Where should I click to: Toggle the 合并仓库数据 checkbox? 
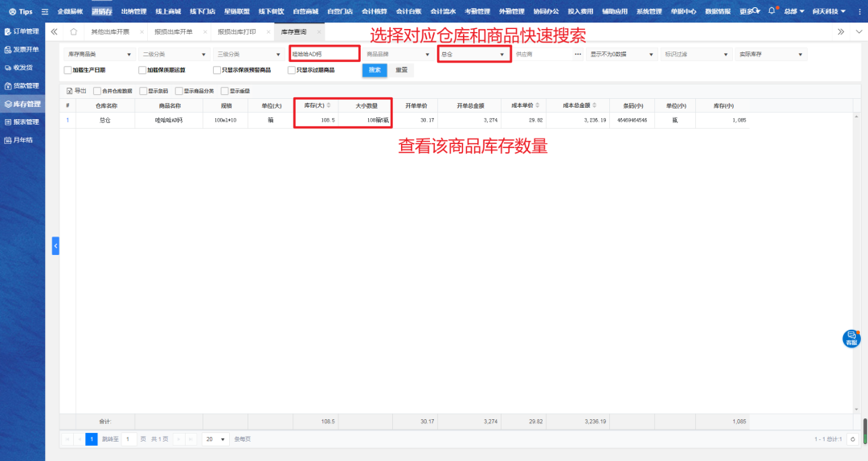coord(97,91)
